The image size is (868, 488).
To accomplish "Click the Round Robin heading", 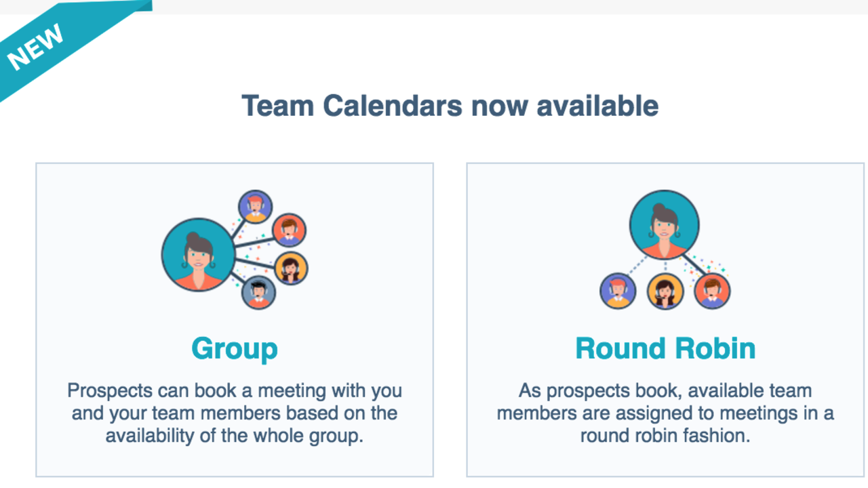I will point(665,348).
